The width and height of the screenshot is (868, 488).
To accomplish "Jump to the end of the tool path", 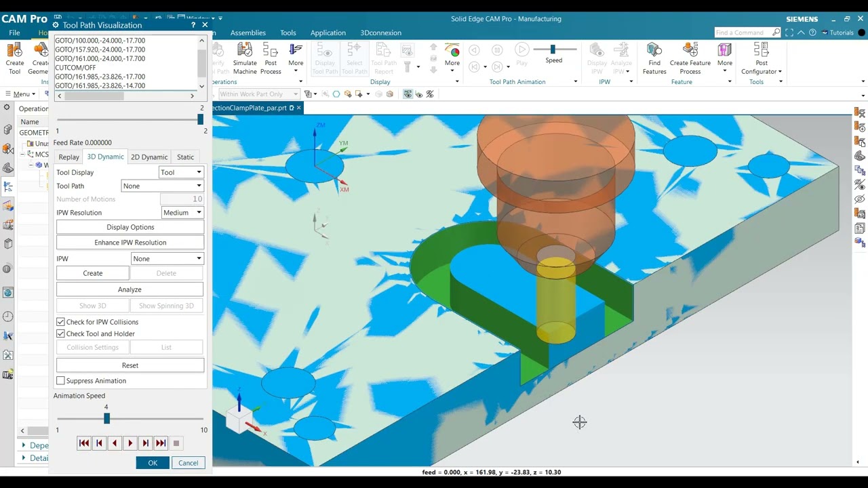I will (x=161, y=443).
